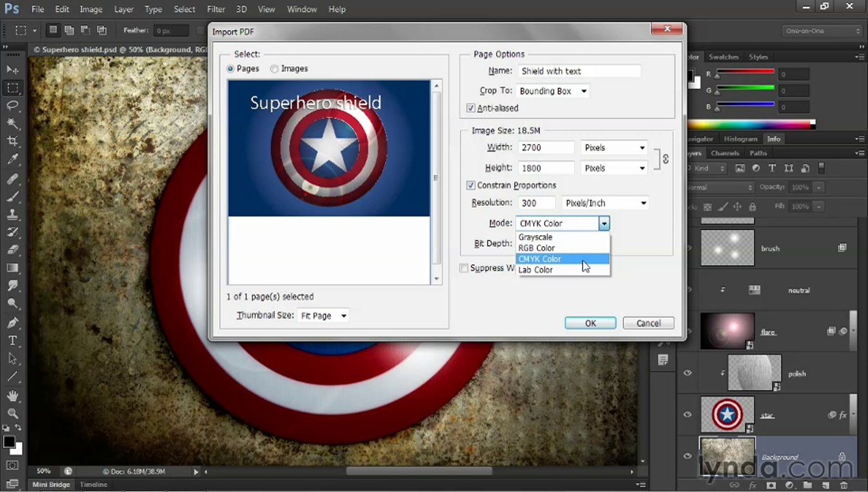Screen dimensions: 868x492
Task: Open the Thumbnail Size Fit Page dropdown
Action: (x=323, y=316)
